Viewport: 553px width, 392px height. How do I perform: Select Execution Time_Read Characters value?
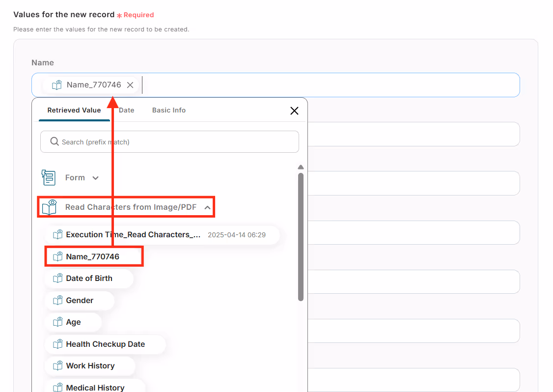(162, 235)
